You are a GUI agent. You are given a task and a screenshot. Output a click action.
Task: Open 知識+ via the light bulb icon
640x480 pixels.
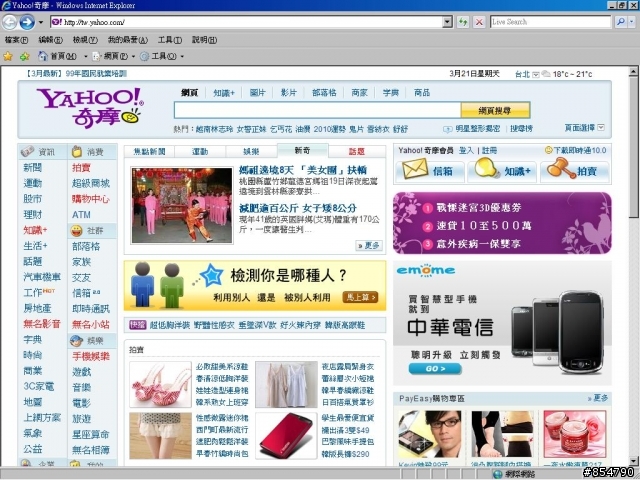(x=487, y=168)
